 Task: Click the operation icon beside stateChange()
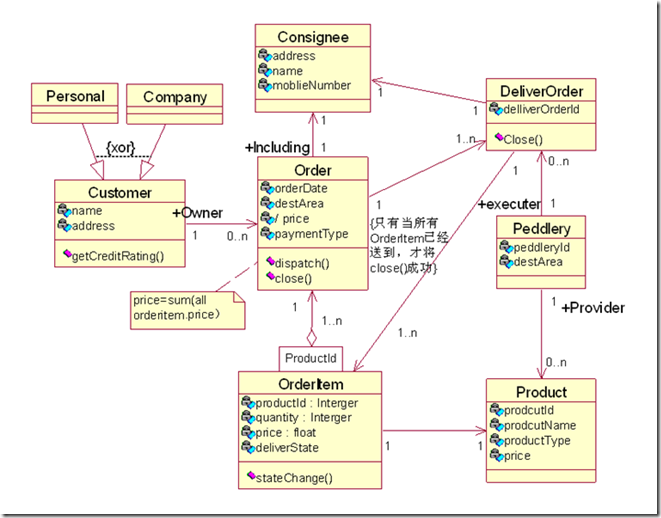pos(251,476)
